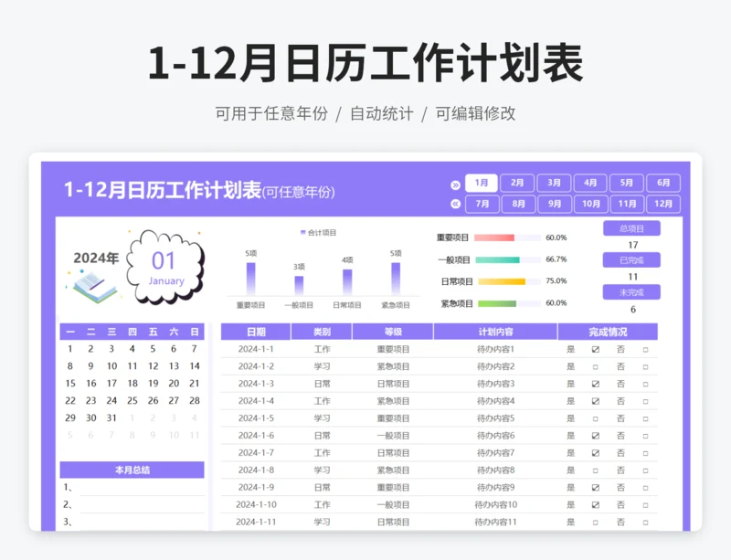Click summary line 2、 input
Screen dimensions: 731x560
pos(143,505)
